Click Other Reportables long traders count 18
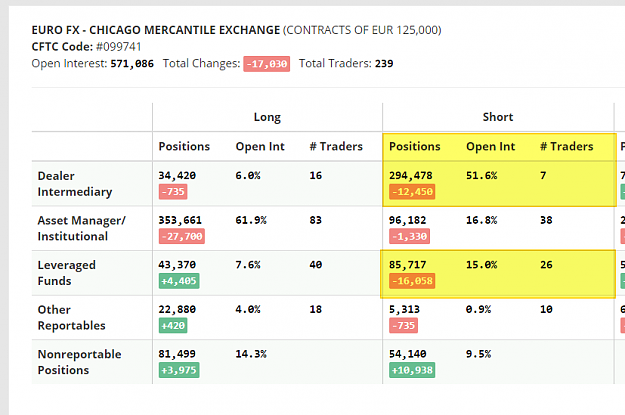The image size is (625, 415). 316,310
